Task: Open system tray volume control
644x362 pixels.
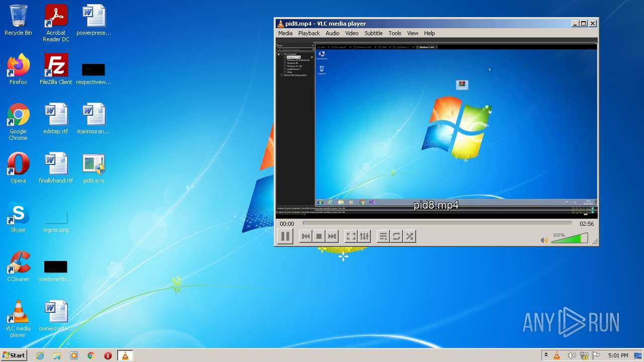Action: tap(572, 355)
